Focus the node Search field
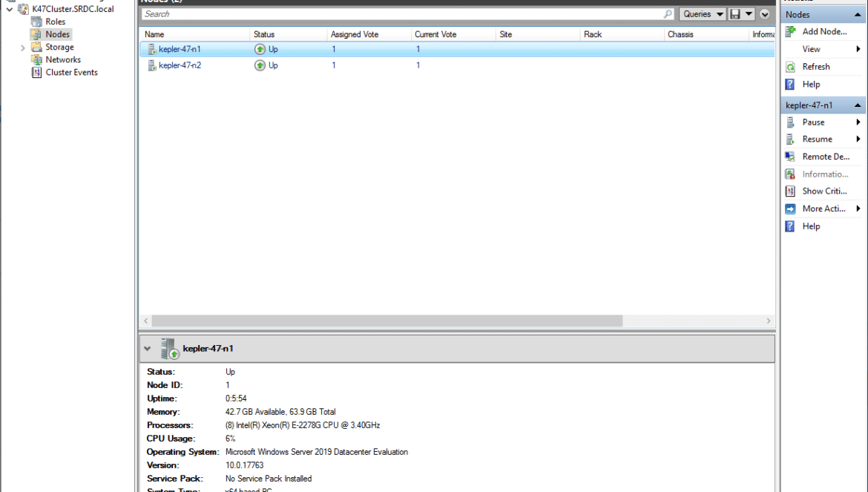Viewport: 868px width, 492px height. pos(402,14)
